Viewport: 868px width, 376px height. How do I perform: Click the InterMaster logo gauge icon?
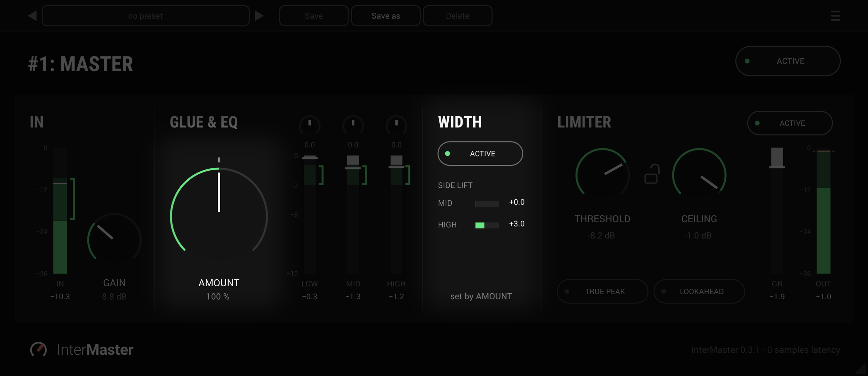pyautogui.click(x=39, y=349)
